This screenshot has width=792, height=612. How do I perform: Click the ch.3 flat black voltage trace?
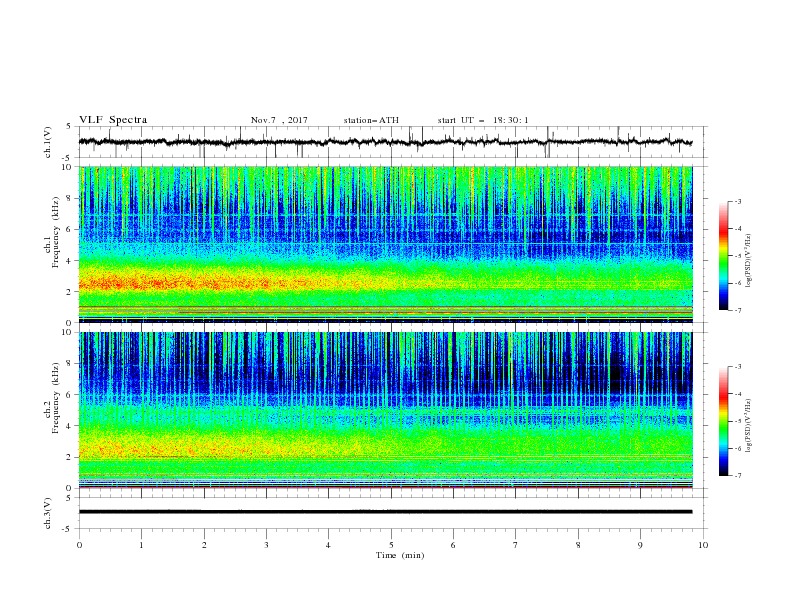(385, 512)
